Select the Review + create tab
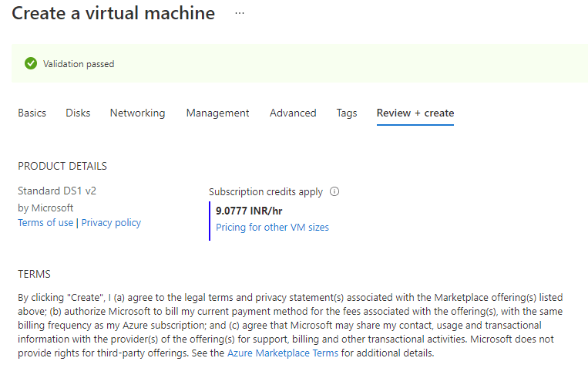The width and height of the screenshot is (588, 385). 415,113
